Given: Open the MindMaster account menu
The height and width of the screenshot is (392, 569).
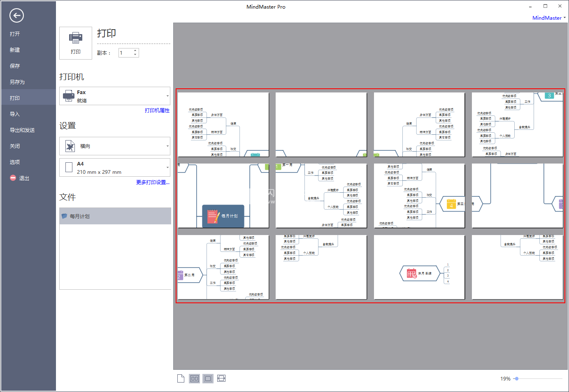Looking at the screenshot, I should [549, 18].
